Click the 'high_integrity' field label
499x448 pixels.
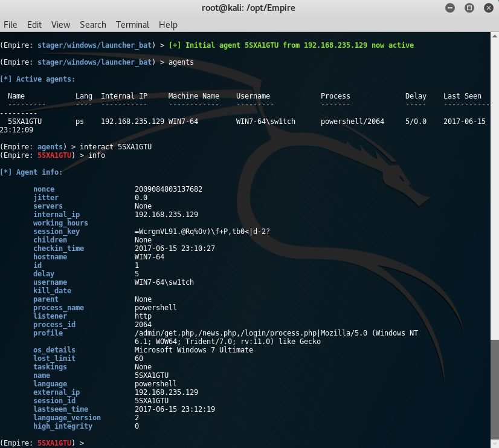click(63, 426)
